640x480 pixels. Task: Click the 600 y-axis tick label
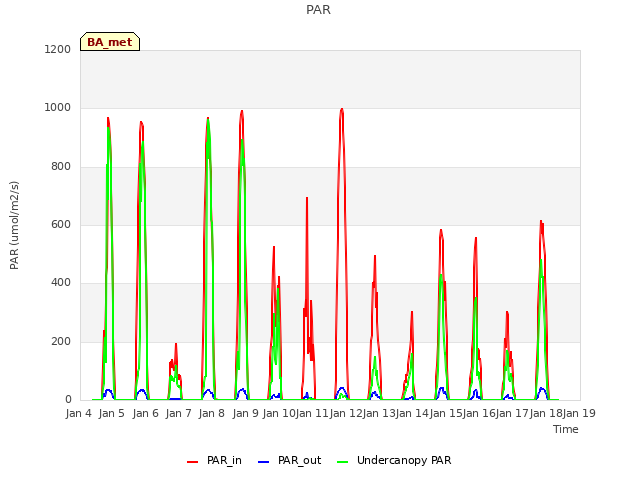61,225
